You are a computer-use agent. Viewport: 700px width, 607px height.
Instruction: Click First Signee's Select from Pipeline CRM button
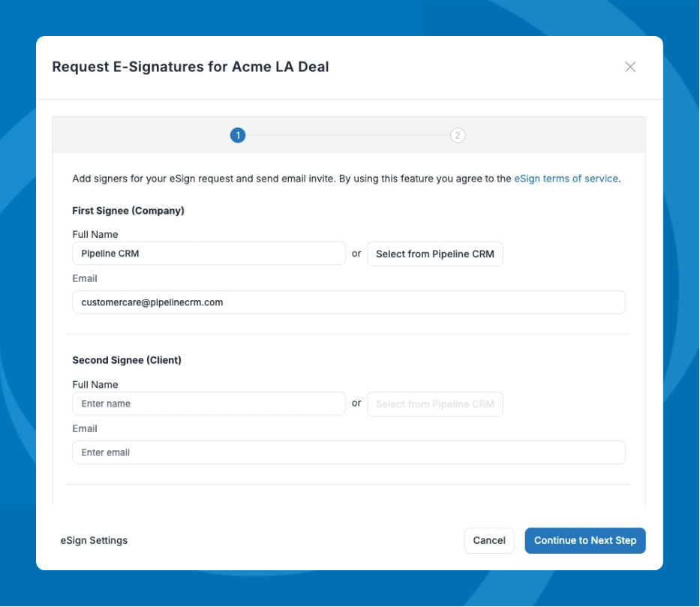tap(434, 254)
